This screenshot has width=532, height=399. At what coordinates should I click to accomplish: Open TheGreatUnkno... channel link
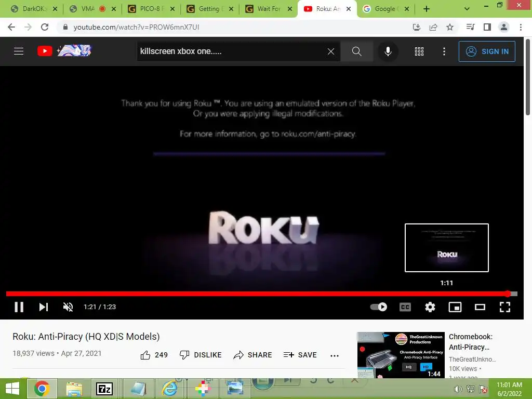pyautogui.click(x=472, y=359)
